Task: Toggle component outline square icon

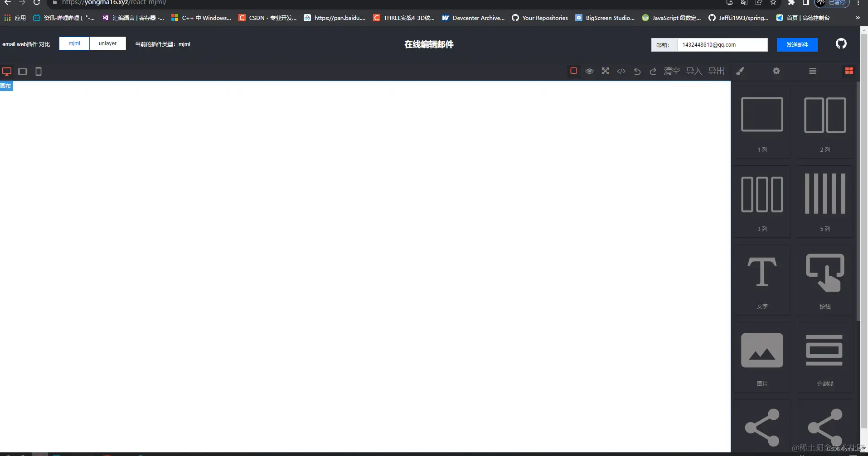Action: tap(573, 71)
